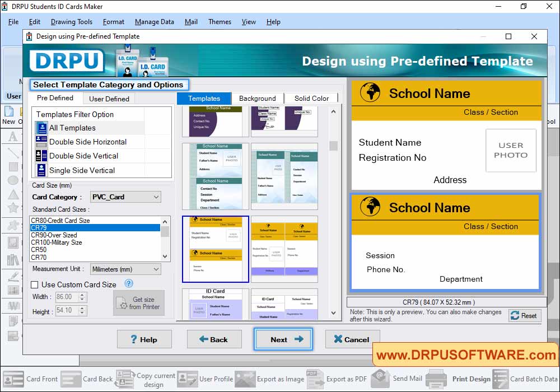Click the Copy current design icon
This screenshot has width=560, height=392.
pos(125,379)
